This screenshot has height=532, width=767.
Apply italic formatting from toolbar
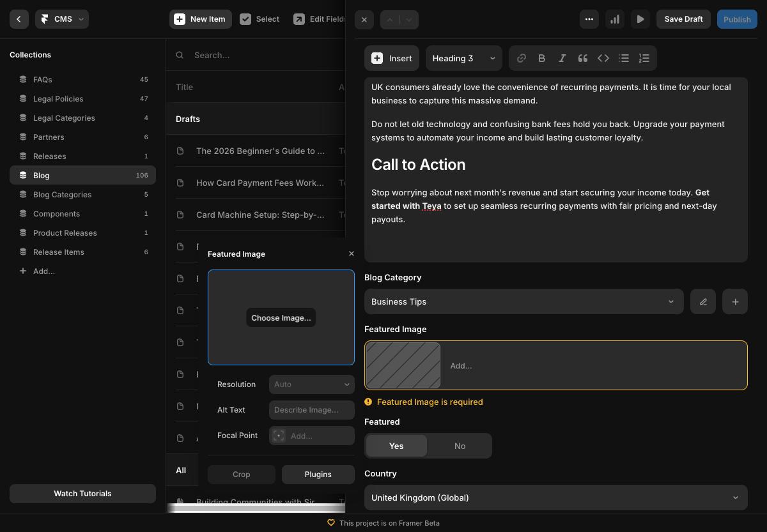coord(562,58)
